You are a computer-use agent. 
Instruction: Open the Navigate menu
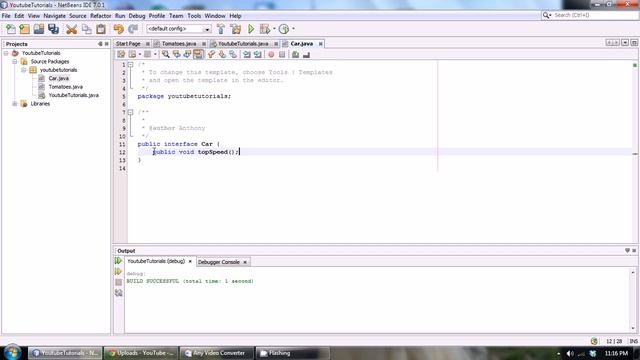click(x=54, y=16)
